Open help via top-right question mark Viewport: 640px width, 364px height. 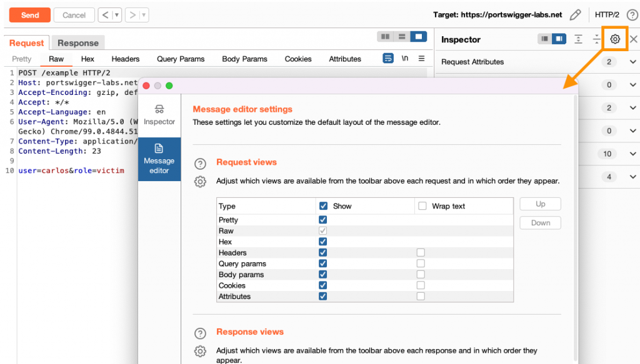[632, 15]
